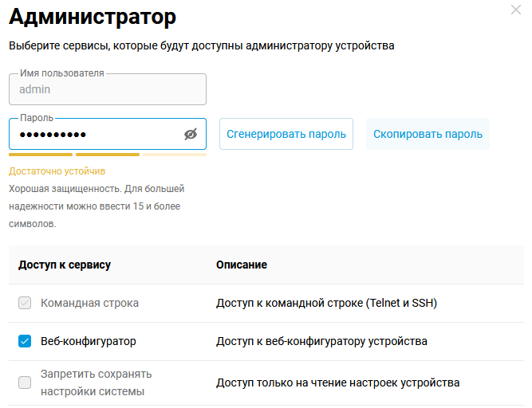Screen dimensions: 532x408
Task: Toggle password visibility with the eye icon
Action: coord(190,135)
